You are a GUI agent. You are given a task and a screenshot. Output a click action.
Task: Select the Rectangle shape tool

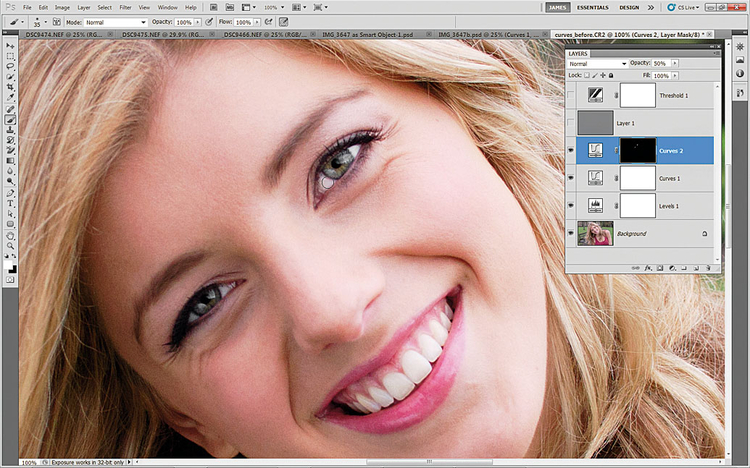(x=10, y=224)
